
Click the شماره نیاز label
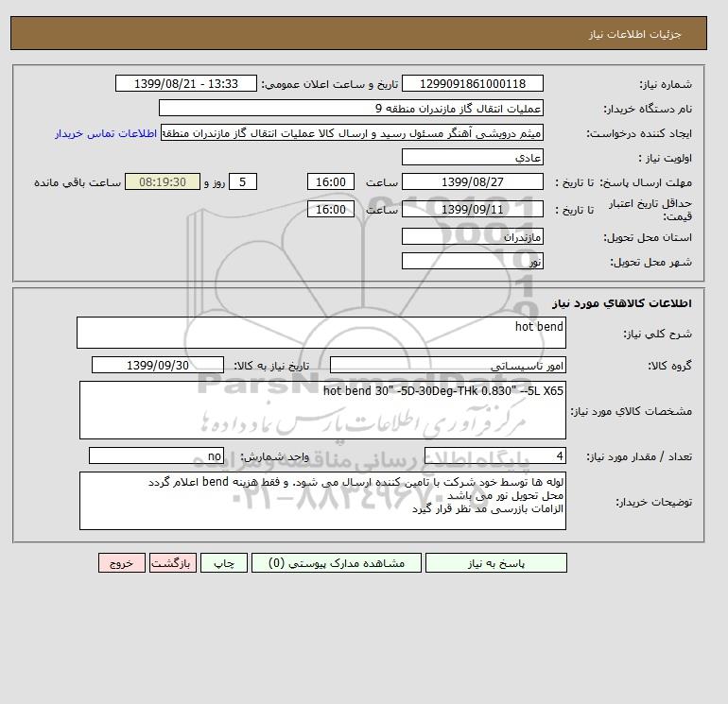point(666,84)
